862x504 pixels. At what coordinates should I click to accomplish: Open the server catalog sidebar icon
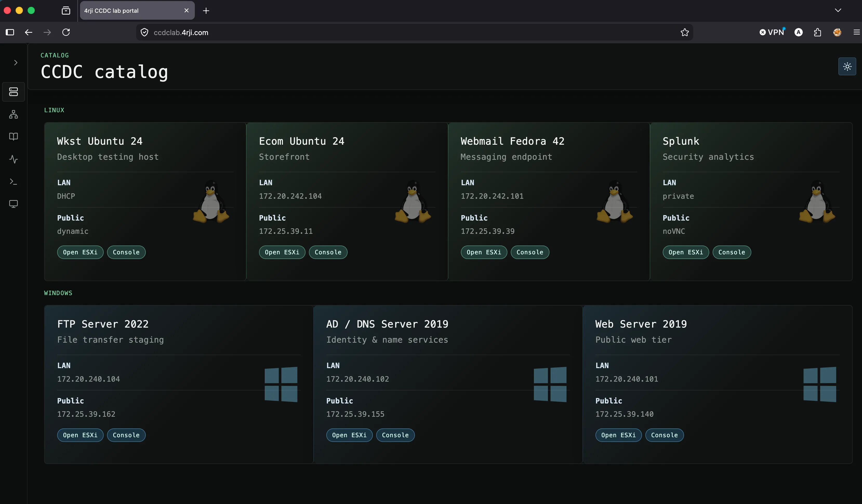click(x=13, y=92)
